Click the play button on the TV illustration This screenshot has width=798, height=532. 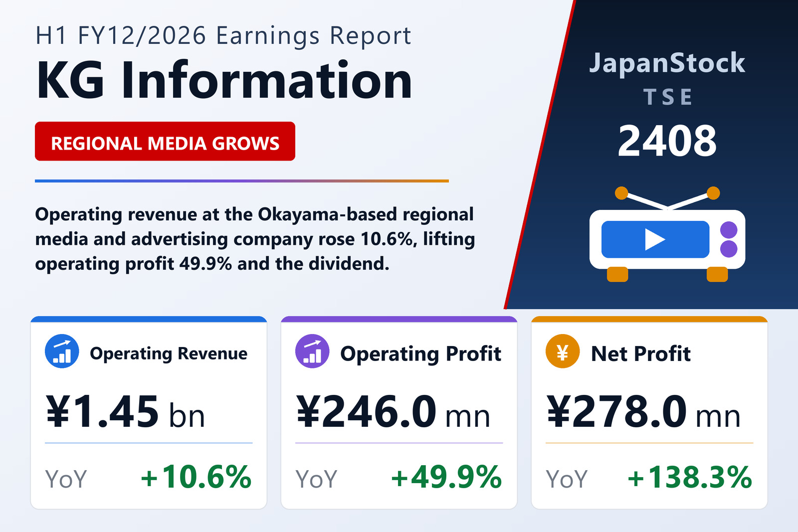coord(655,239)
